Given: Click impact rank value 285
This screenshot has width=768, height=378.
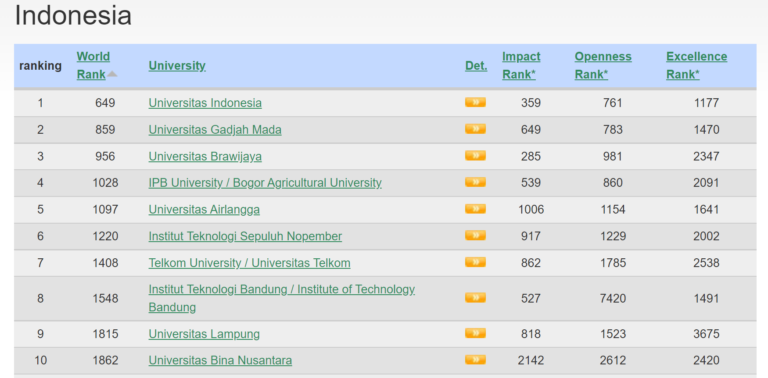Looking at the screenshot, I should (531, 156).
